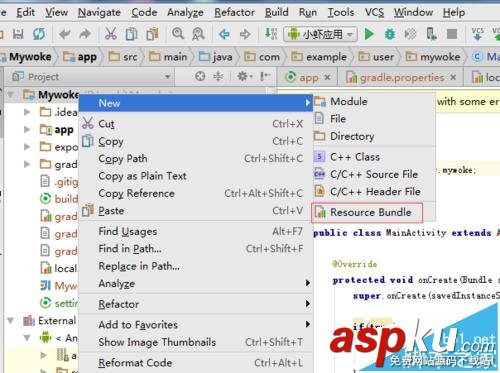
Task: Choose Module from New submenu
Action: tap(374, 101)
